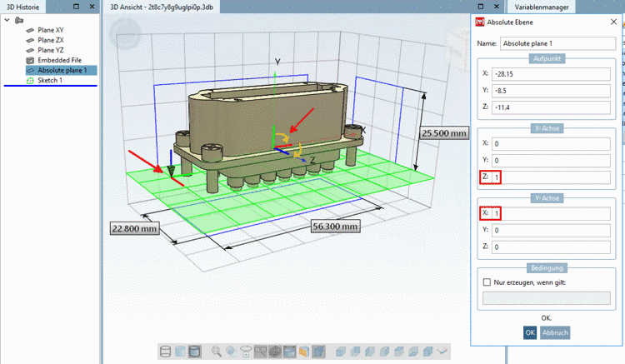Activate the rotate view icon in bottom toolbar
This screenshot has height=364, width=625.
[246, 352]
